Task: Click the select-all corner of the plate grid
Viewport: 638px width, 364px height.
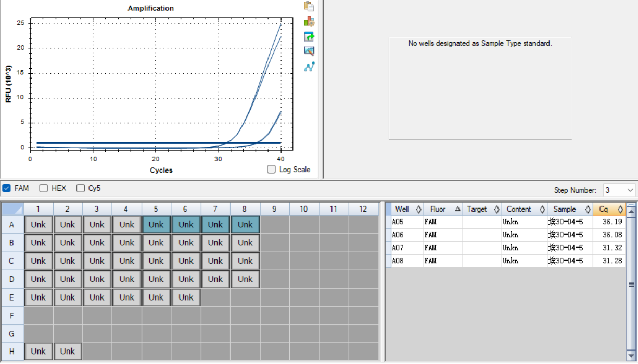Action: click(12, 209)
